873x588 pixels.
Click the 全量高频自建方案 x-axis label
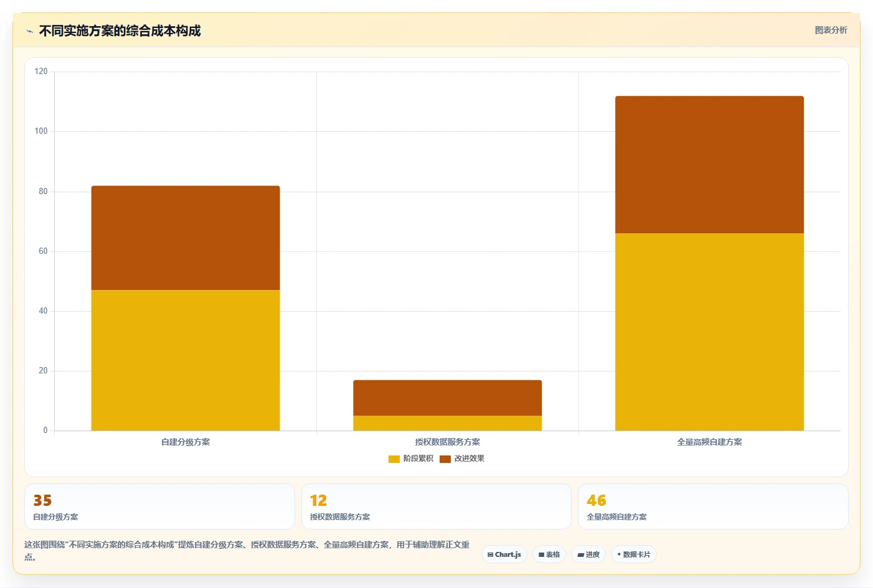coord(709,442)
